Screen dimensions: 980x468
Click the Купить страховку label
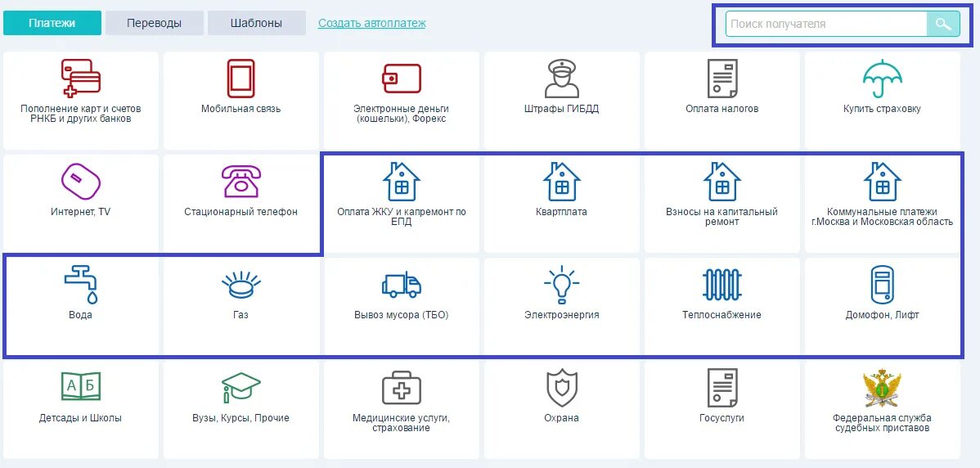click(x=882, y=109)
